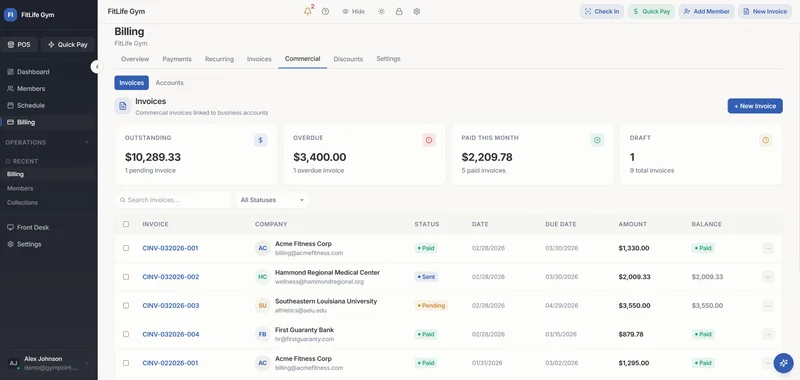Check the box for CINV-032026-004
Image resolution: width=800 pixels, height=380 pixels.
pyautogui.click(x=126, y=334)
